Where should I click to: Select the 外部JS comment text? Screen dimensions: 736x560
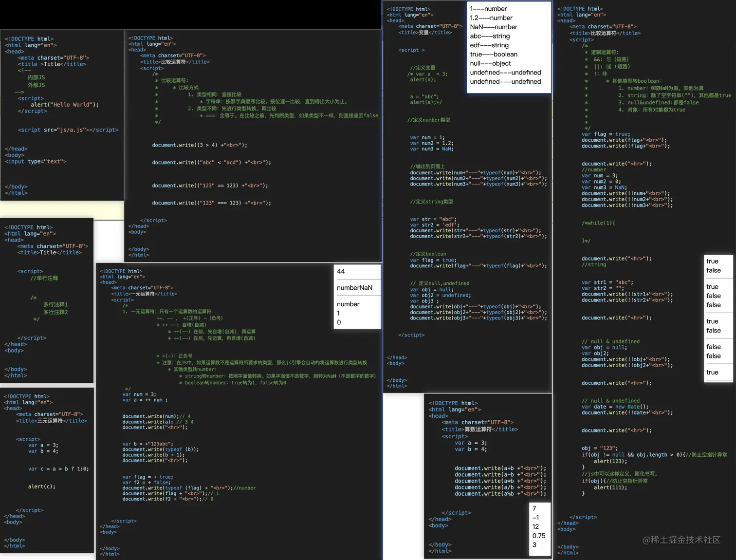tap(37, 85)
